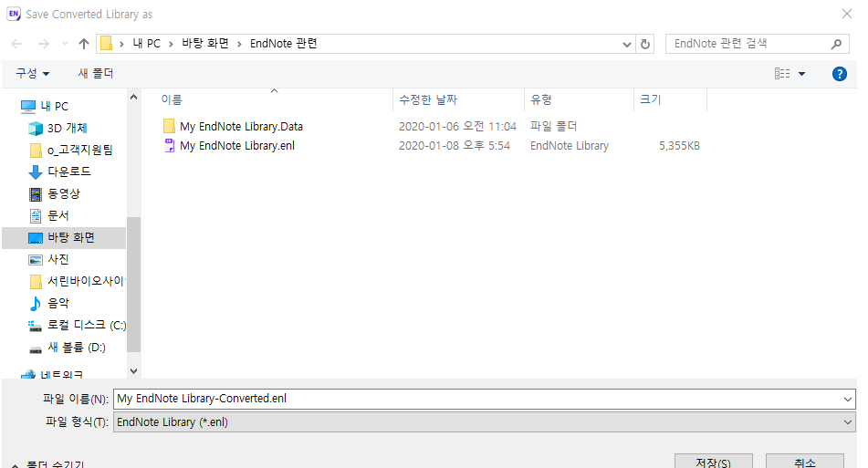The width and height of the screenshot is (868, 468).
Task: Open the '파일 형식' file type combo box
Action: (485, 422)
